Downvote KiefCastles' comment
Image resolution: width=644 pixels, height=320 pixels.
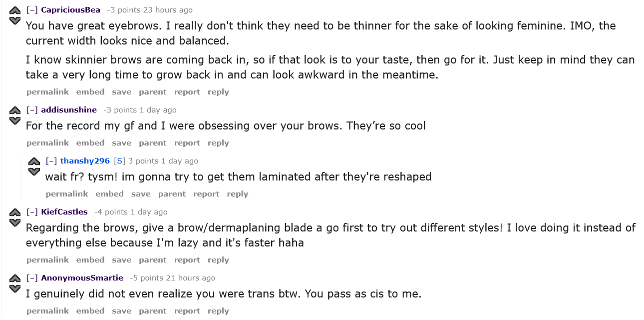click(x=15, y=222)
